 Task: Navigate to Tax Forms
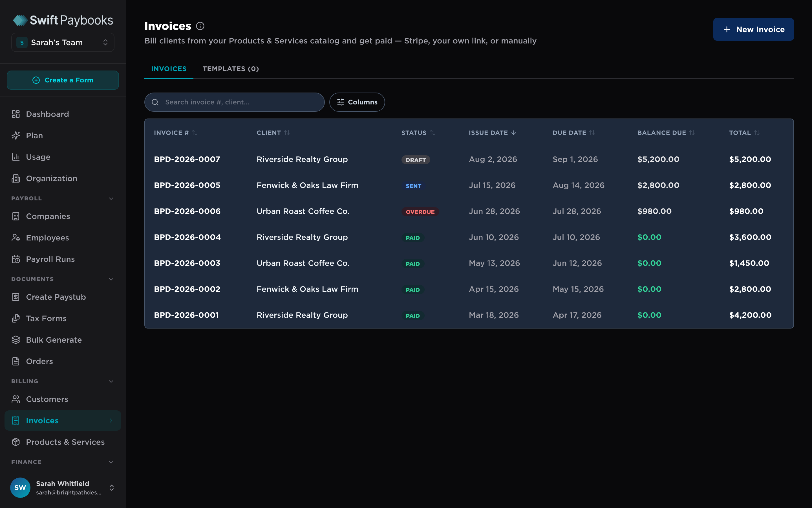63,319
